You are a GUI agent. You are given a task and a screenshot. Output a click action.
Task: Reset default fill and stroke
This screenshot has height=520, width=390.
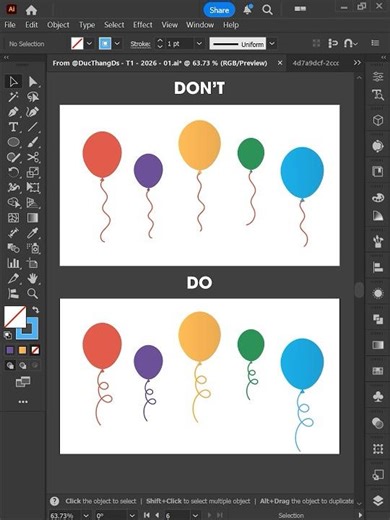point(8,335)
